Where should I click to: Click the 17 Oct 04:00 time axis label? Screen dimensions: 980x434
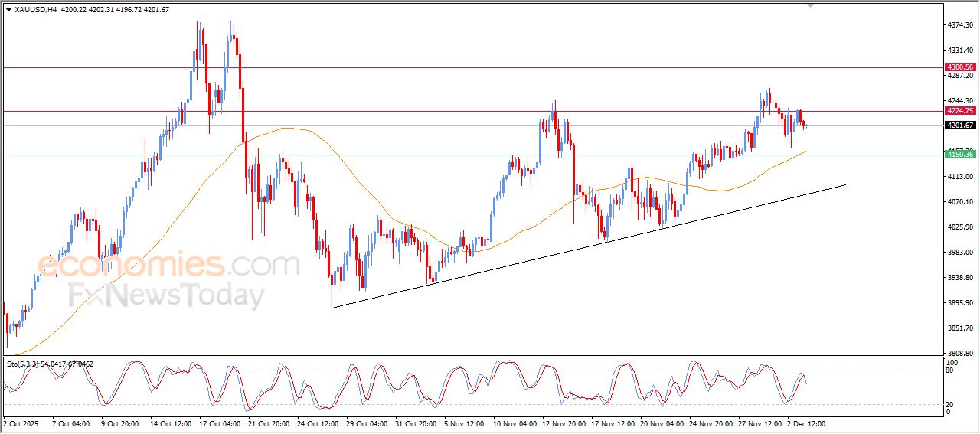[x=220, y=423]
